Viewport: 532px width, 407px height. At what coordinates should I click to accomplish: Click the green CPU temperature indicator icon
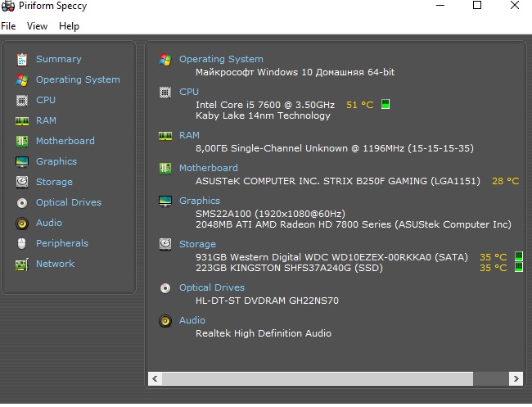click(385, 104)
